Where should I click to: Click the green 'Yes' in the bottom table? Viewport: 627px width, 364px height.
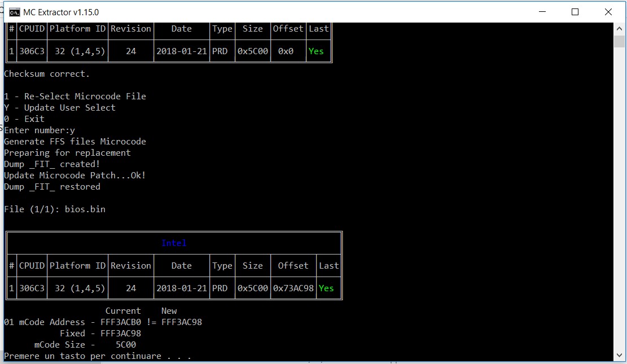[x=326, y=288]
